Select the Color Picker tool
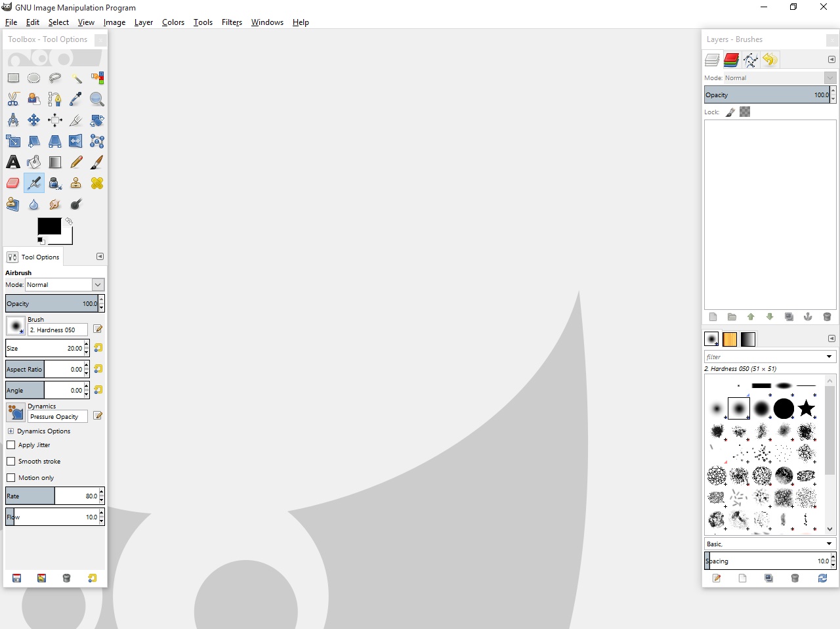The image size is (840, 629). (x=76, y=99)
